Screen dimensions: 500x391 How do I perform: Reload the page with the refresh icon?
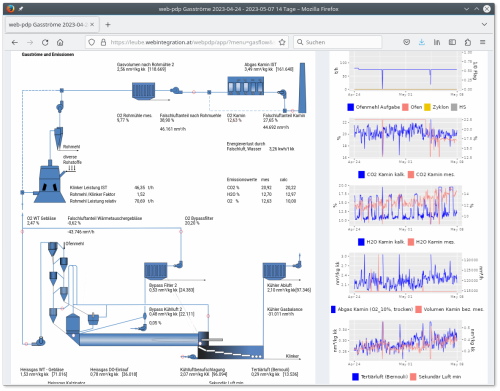[x=45, y=42]
